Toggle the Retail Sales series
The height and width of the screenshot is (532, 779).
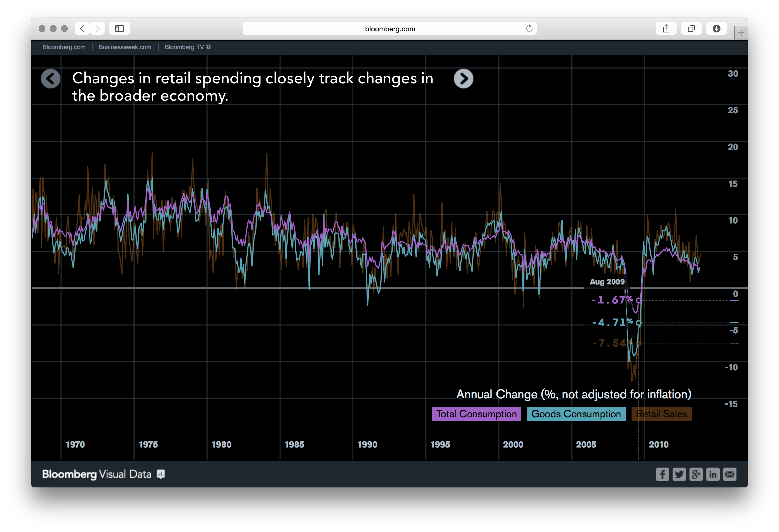661,414
